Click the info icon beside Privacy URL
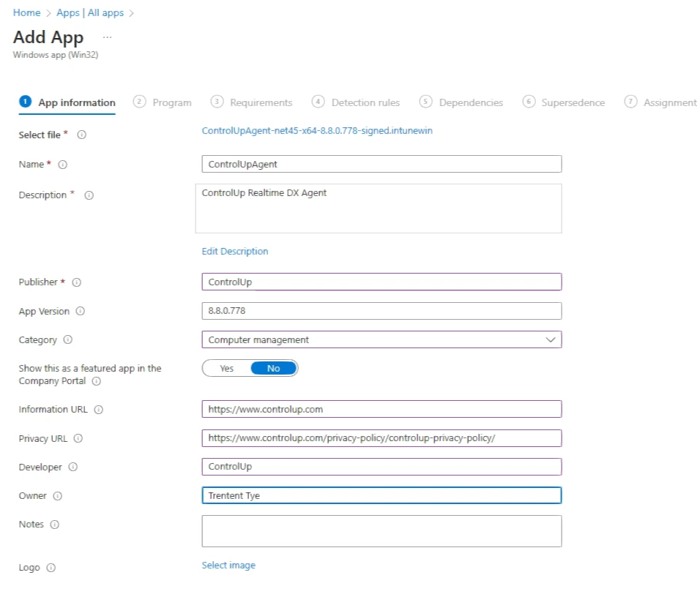This screenshot has width=697, height=616. pyautogui.click(x=78, y=439)
